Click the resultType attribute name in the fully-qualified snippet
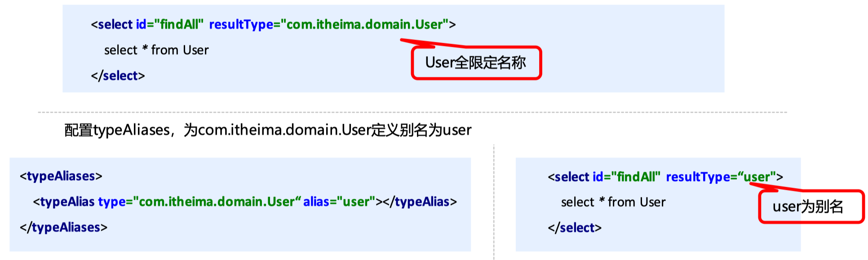The width and height of the screenshot is (868, 260). (x=241, y=24)
